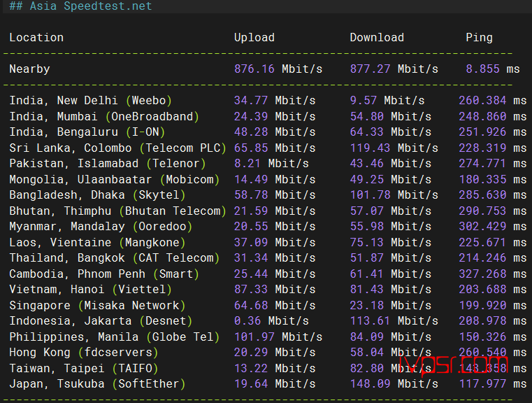Click Bengaluru upload value 48.28

click(x=251, y=132)
